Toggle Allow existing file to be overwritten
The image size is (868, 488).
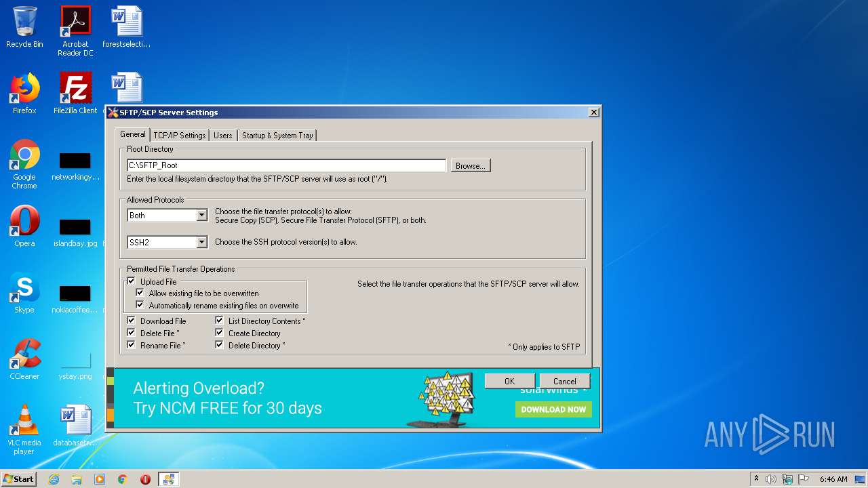pos(140,293)
